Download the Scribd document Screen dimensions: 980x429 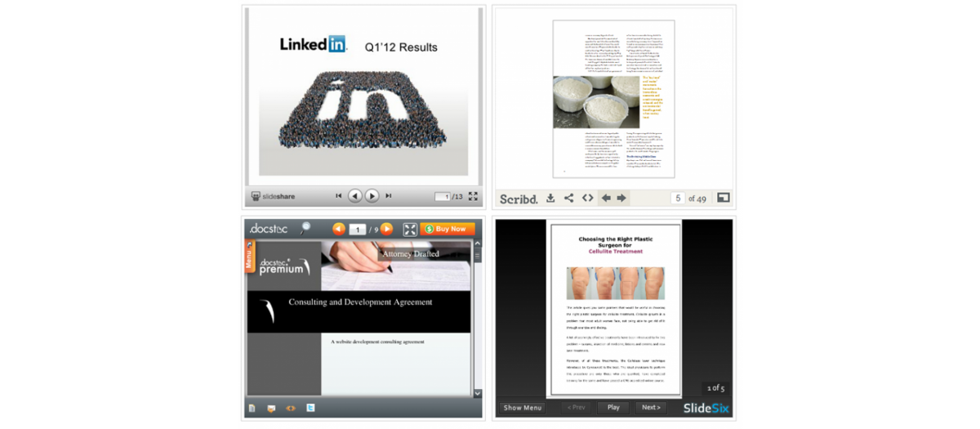click(550, 198)
